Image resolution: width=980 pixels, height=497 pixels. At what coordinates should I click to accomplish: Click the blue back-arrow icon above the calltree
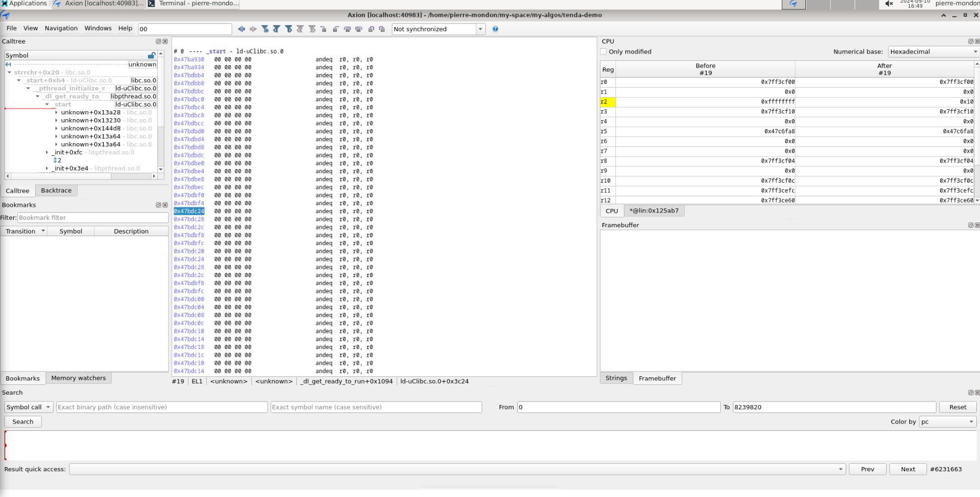[x=8, y=64]
